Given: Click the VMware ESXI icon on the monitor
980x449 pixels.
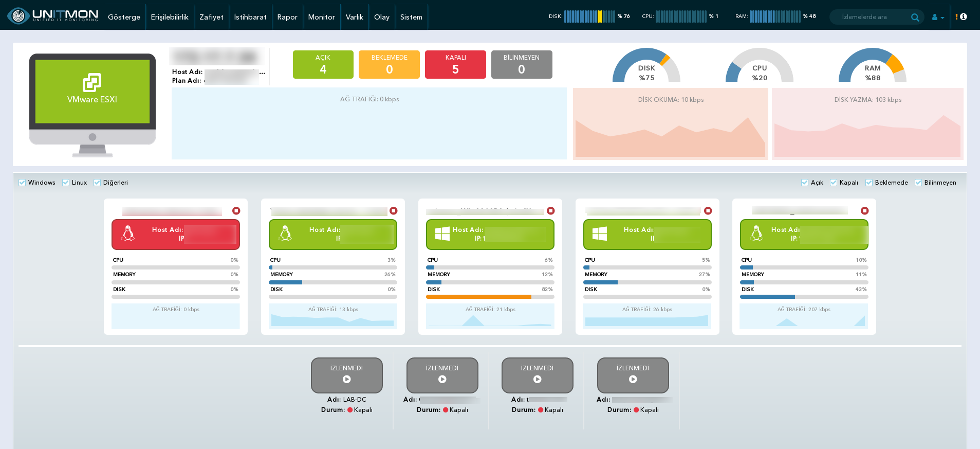Looking at the screenshot, I should click(93, 82).
